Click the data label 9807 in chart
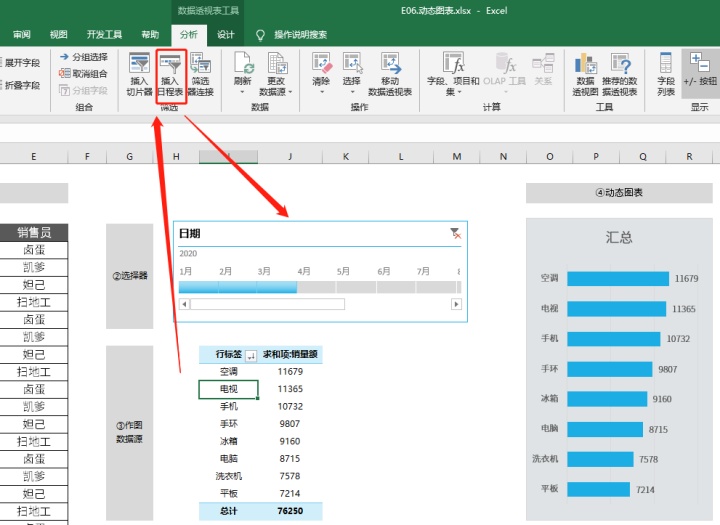720x525 pixels. 667,369
